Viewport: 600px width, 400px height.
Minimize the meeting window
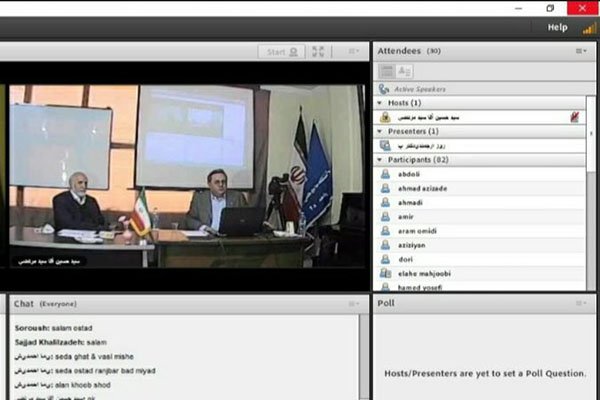(x=518, y=8)
